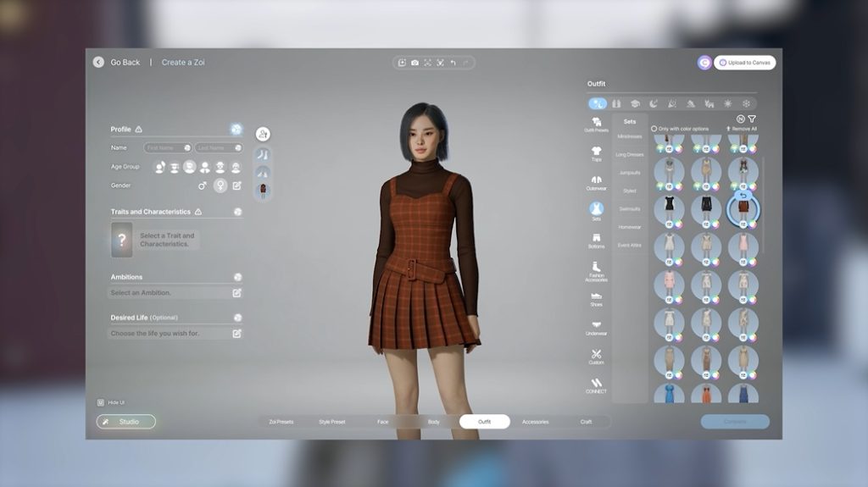Click the Last Name input field
The image size is (868, 487).
[219, 147]
